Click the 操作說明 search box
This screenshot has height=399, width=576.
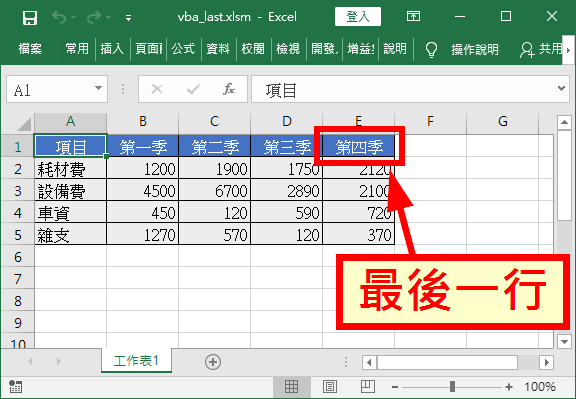[x=475, y=49]
